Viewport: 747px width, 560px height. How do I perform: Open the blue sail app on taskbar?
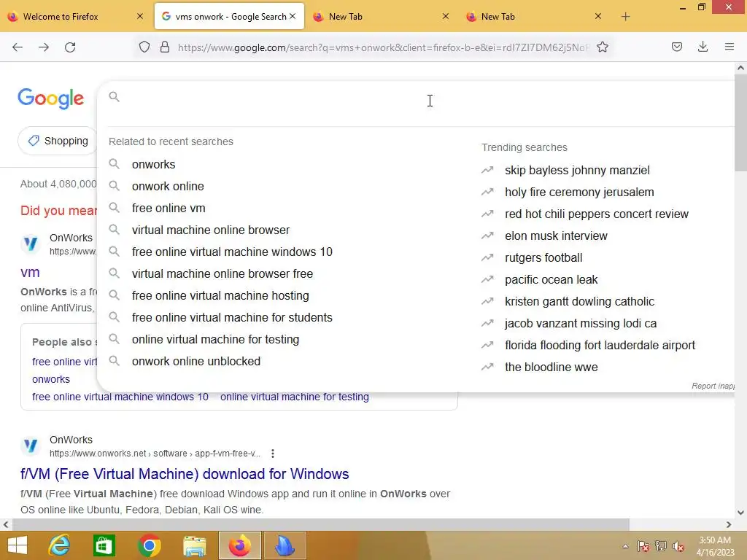tap(285, 545)
